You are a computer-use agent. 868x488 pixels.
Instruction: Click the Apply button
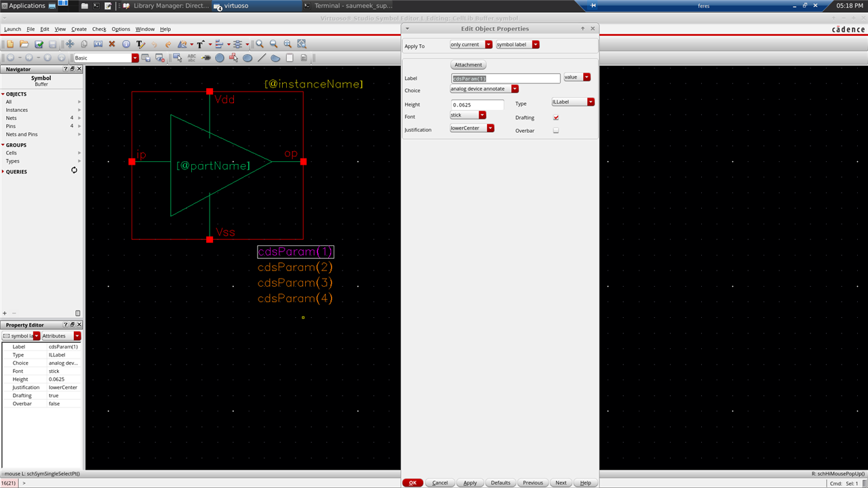[x=470, y=483]
